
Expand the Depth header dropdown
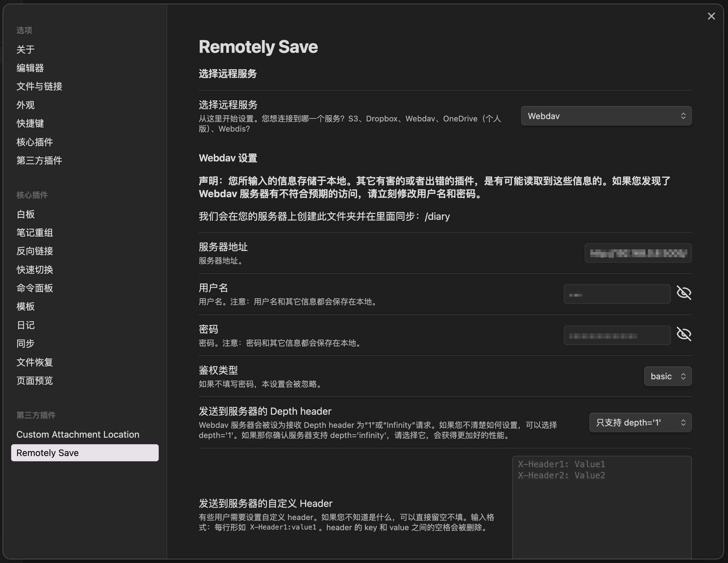point(640,423)
